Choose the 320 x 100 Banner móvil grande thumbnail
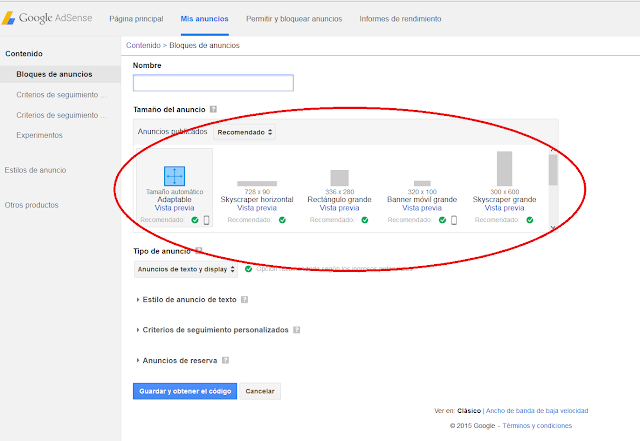 (x=422, y=183)
